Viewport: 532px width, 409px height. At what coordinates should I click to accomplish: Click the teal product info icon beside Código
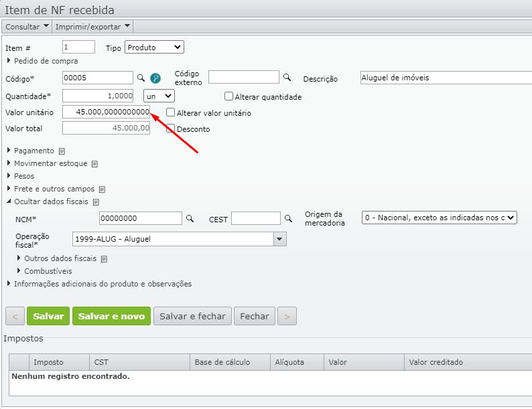pyautogui.click(x=155, y=78)
